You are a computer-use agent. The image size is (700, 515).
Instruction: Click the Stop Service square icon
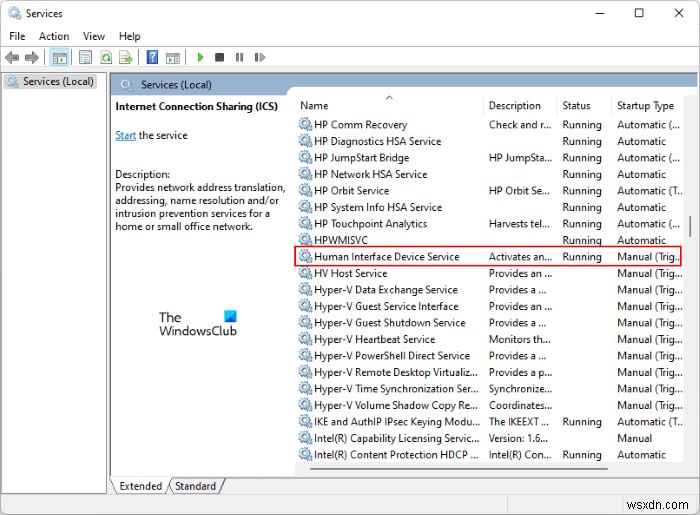(x=219, y=57)
